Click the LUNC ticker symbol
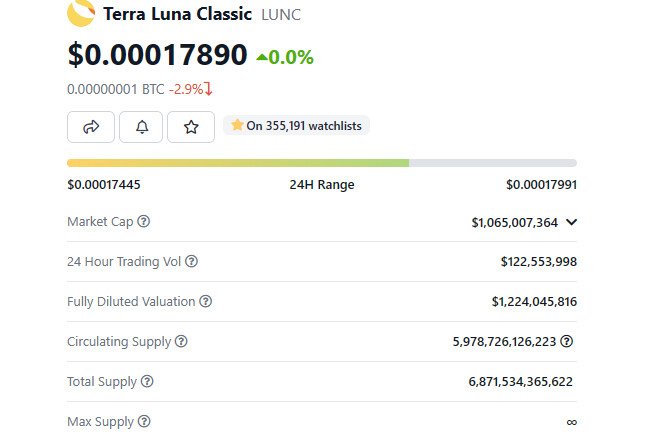 (x=281, y=15)
